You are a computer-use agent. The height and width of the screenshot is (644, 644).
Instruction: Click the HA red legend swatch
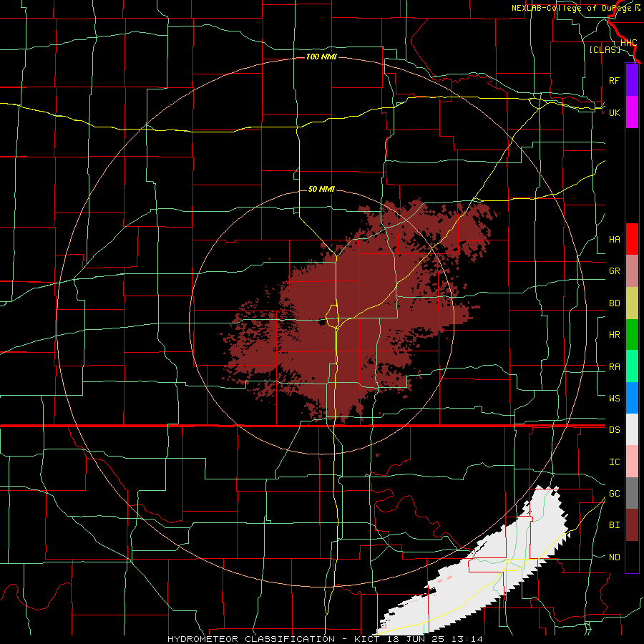tap(632, 239)
